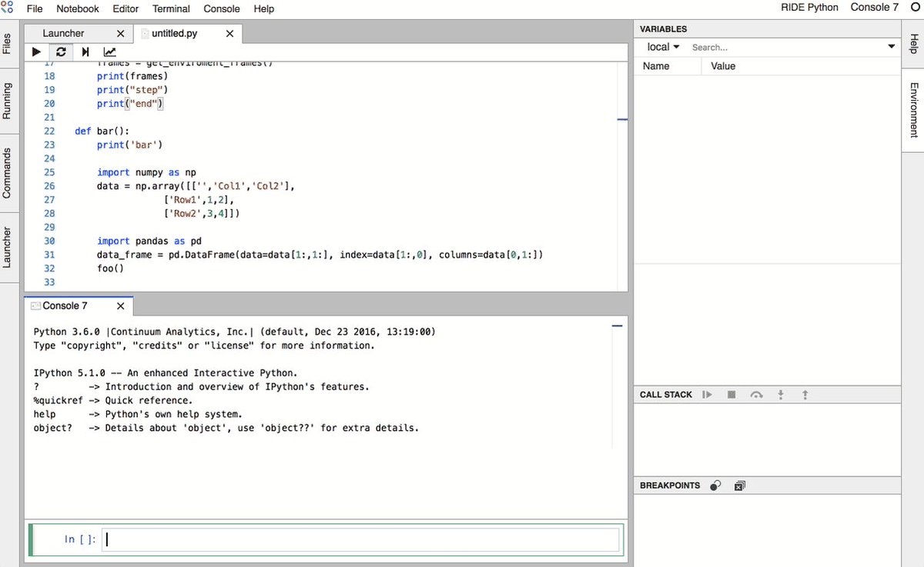Screen dimensions: 924x567
Task: Click the Continue icon in Call Stack
Action: (x=707, y=395)
